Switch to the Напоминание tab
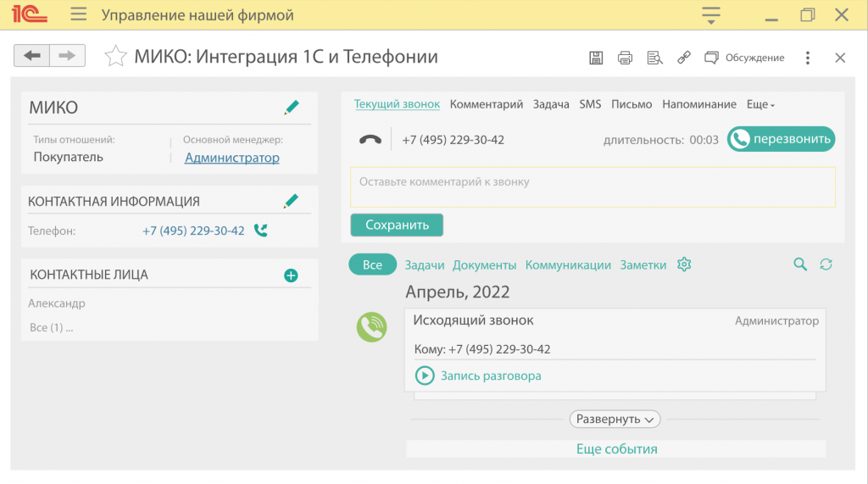Image resolution: width=868 pixels, height=484 pixels. click(x=699, y=104)
